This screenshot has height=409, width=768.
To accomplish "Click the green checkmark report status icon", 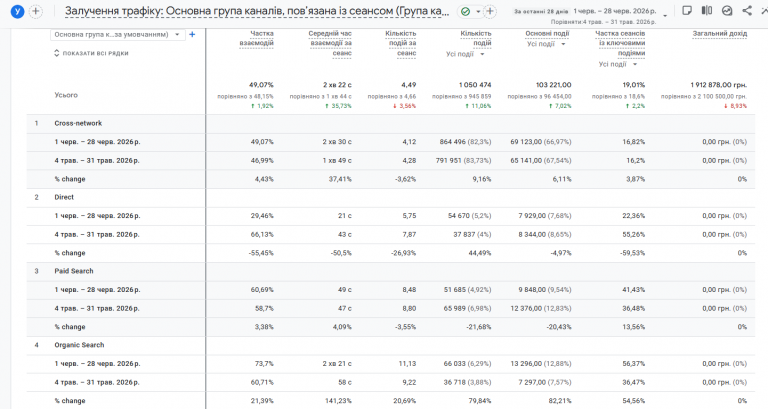I will (x=466, y=11).
